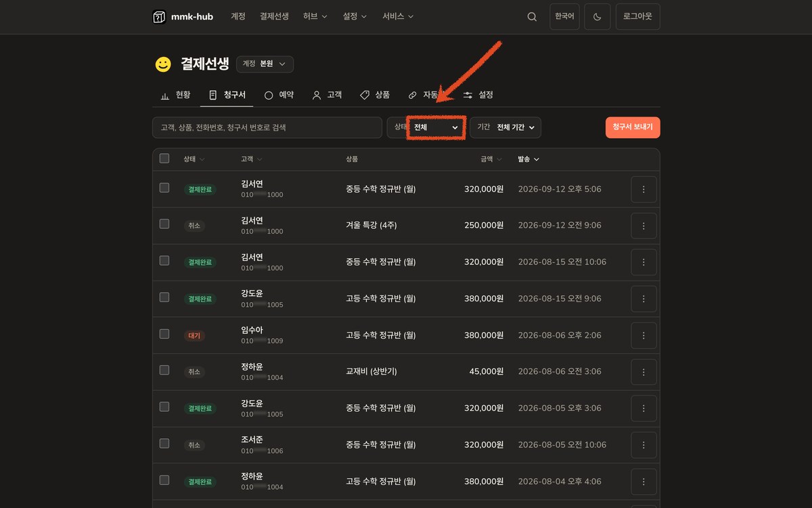Open row menu for 김서연 2026-09-12 오후 5:06
The image size is (812, 508).
tap(644, 189)
